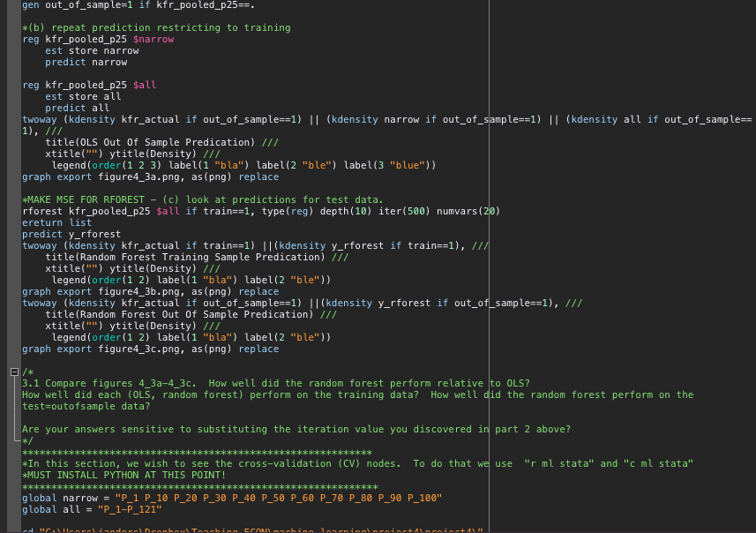
Task: Click the 'global narrow' string of P_ variables
Action: (279, 498)
